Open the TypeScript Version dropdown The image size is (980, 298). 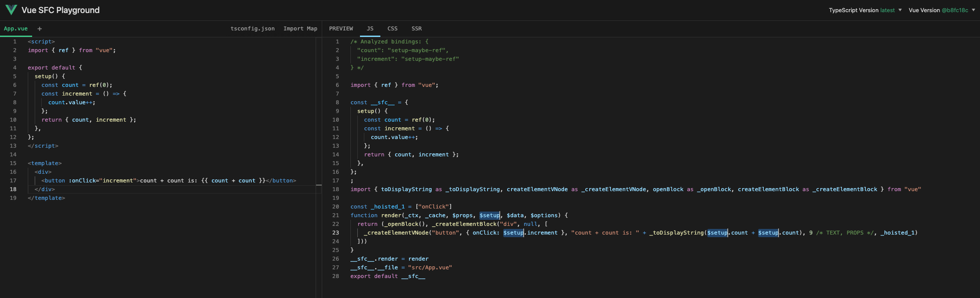coord(865,10)
